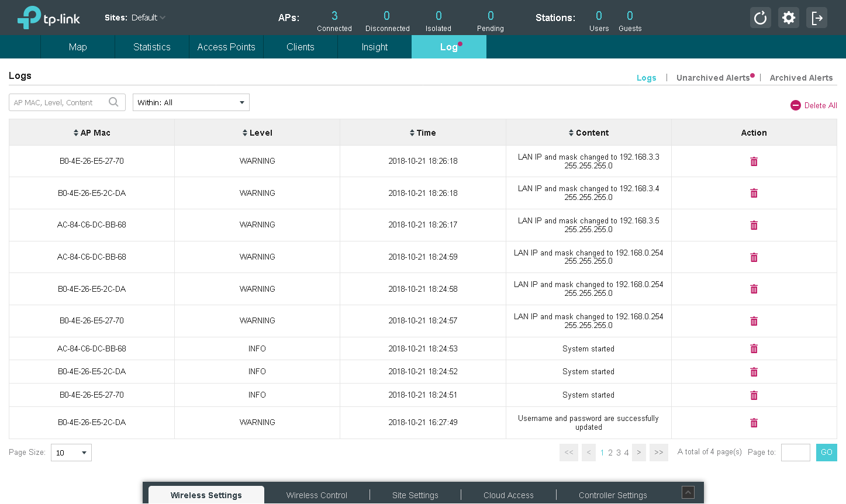Open the Within: All time filter dropdown
This screenshot has height=504, width=846.
pyautogui.click(x=191, y=102)
